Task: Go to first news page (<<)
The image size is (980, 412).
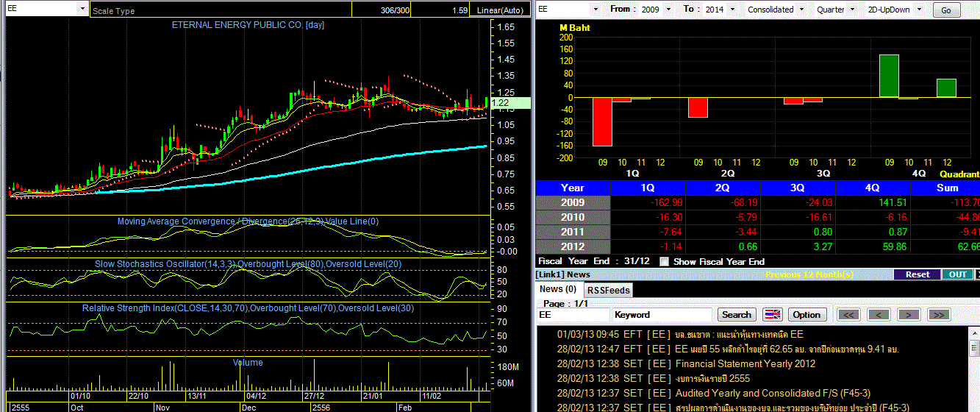Action: point(848,315)
